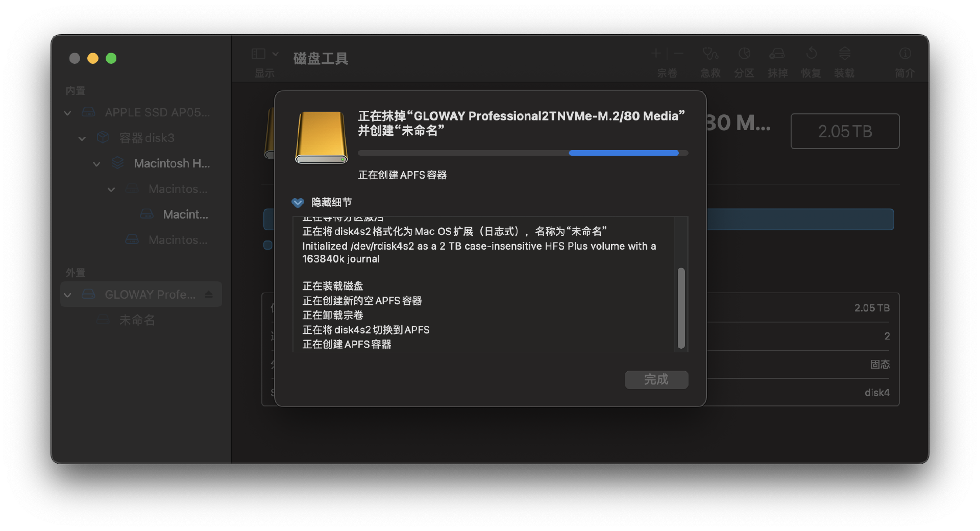
Task: Click the add volume plus icon
Action: pos(656,53)
